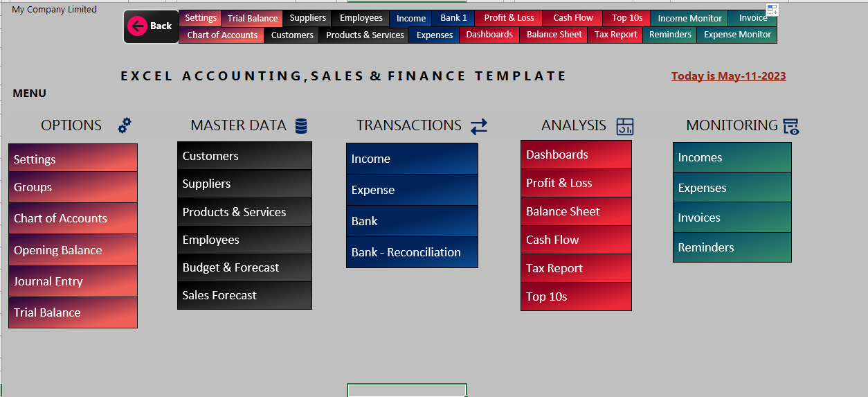
Task: Select Bank - Reconciliation under TRANSACTIONS
Action: coord(412,252)
